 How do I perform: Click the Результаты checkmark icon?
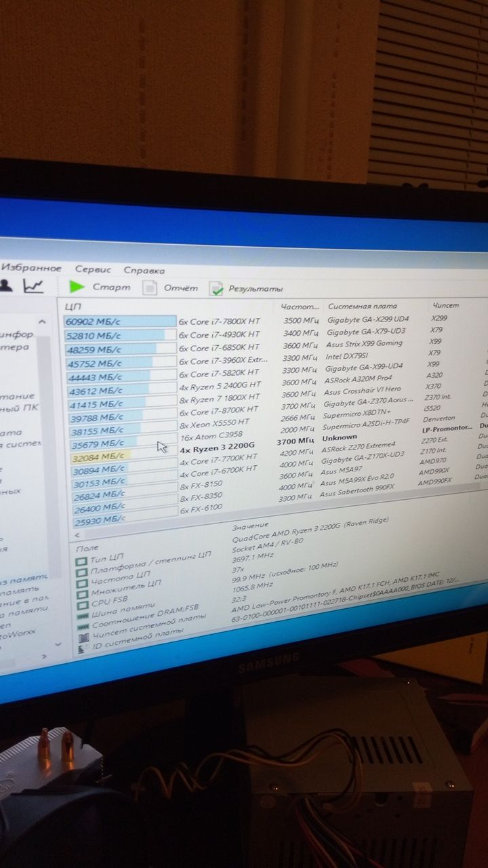tap(216, 289)
